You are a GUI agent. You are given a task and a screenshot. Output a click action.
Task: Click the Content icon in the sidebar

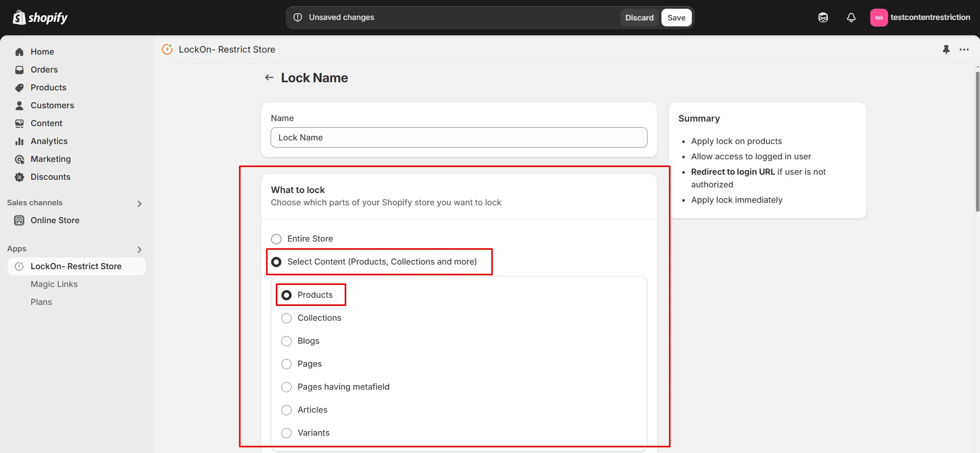(19, 123)
